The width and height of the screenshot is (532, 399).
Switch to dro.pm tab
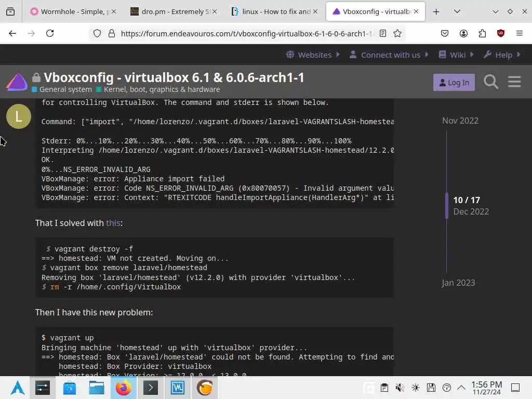[x=174, y=11]
